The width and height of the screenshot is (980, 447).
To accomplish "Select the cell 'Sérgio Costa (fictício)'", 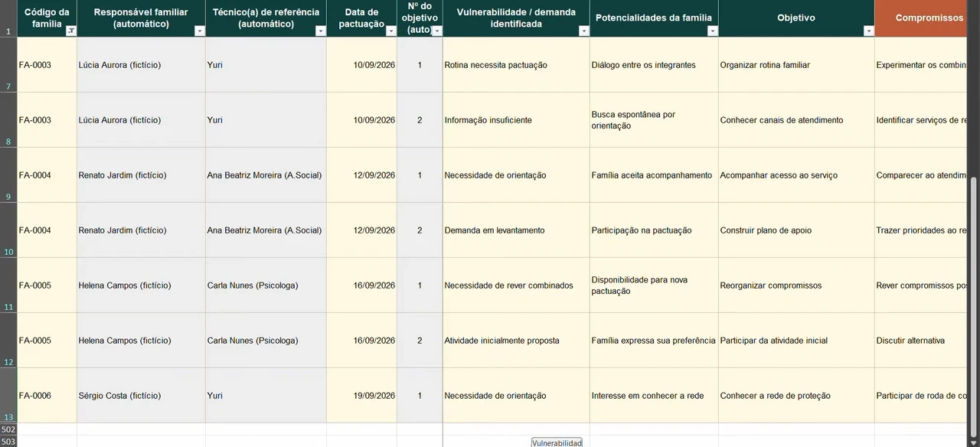I will (141, 396).
